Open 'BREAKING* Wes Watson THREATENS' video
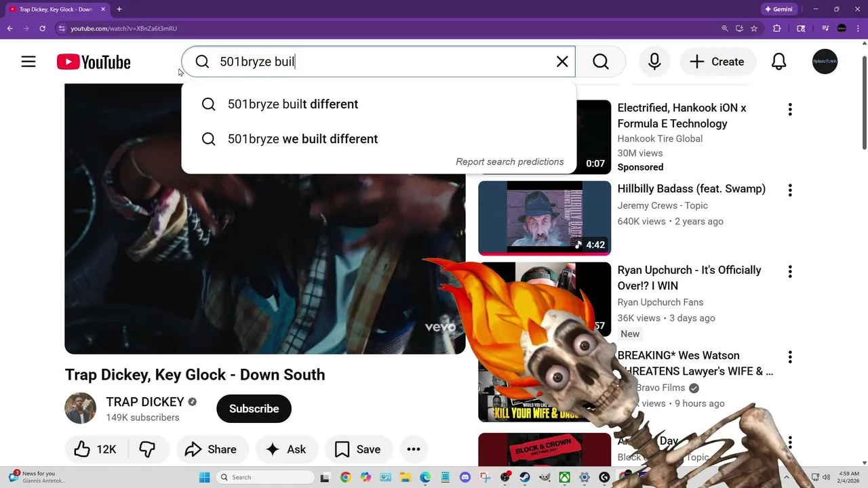868x488 pixels. [x=695, y=363]
